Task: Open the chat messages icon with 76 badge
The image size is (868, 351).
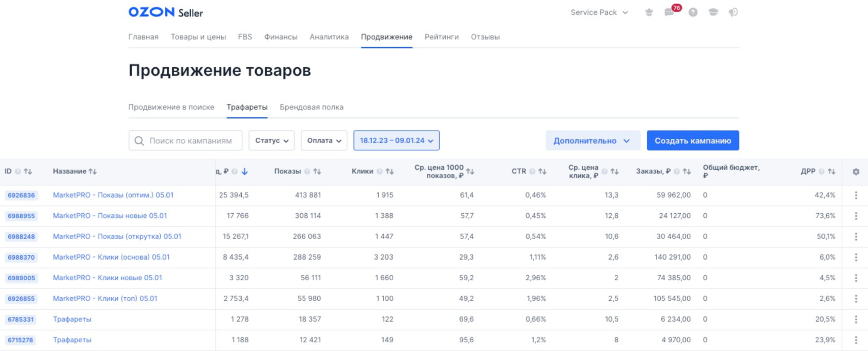Action: [670, 12]
